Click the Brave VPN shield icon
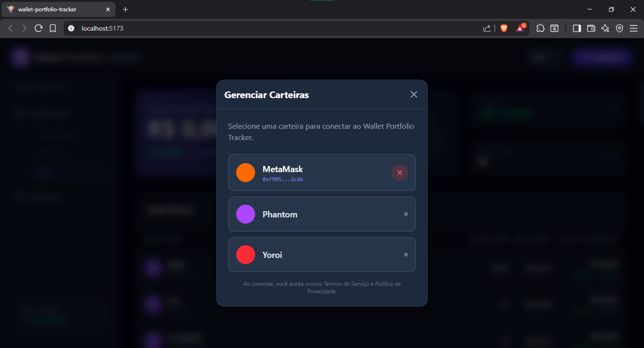 point(619,28)
